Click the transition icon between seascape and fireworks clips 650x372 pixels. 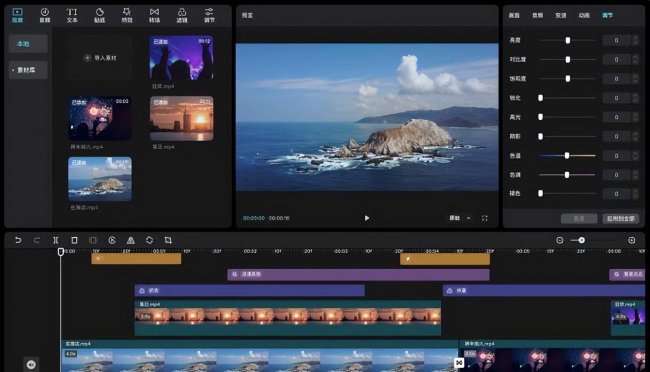point(459,363)
